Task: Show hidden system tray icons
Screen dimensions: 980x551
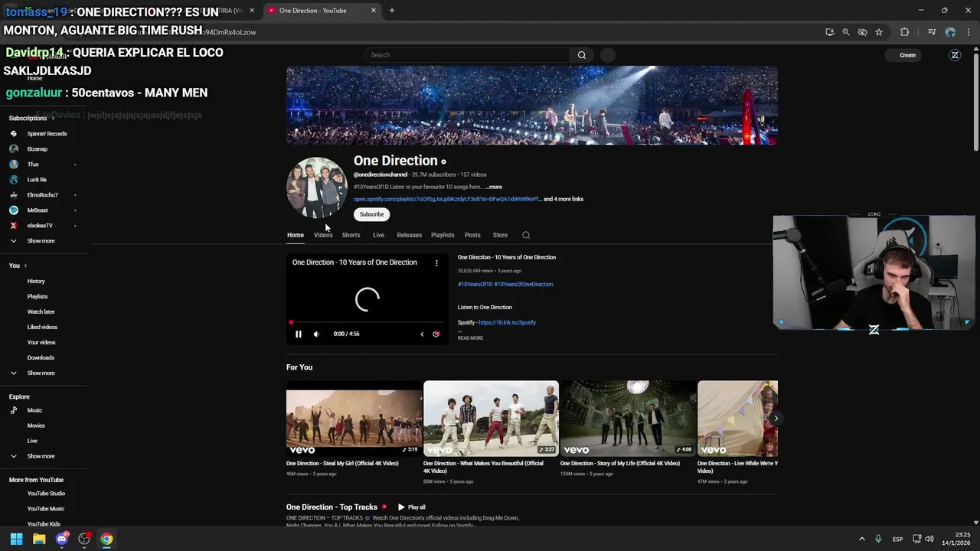Action: [x=861, y=539]
